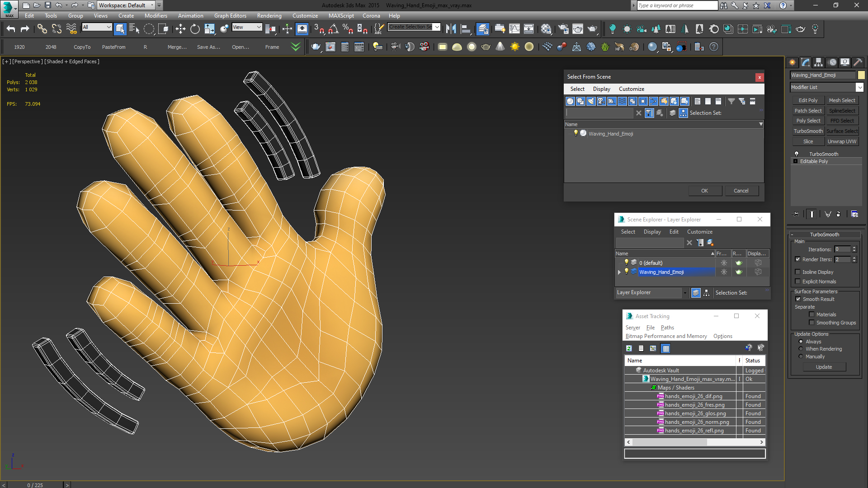Viewport: 868px width, 488px height.
Task: Choose the Select and Rotate tool
Action: tap(195, 29)
